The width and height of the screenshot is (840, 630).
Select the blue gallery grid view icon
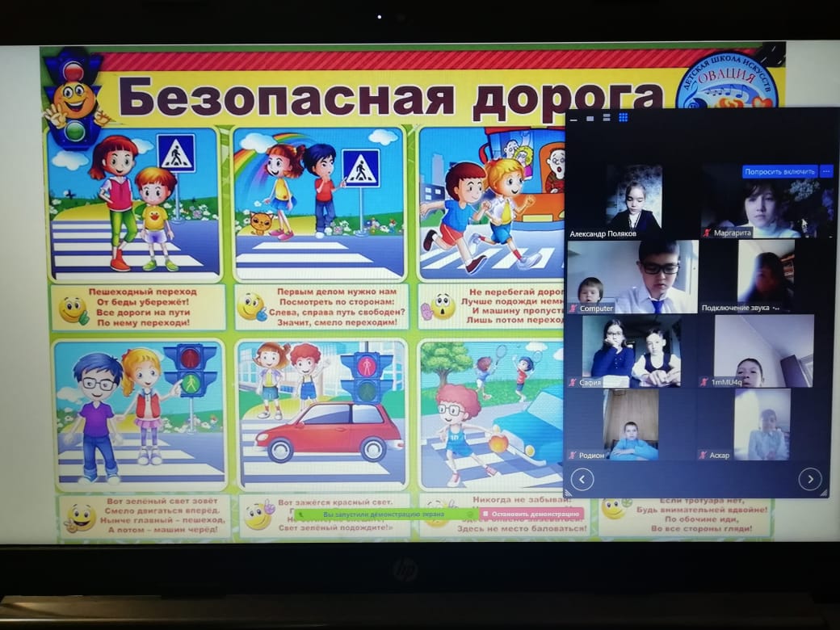pos(623,118)
